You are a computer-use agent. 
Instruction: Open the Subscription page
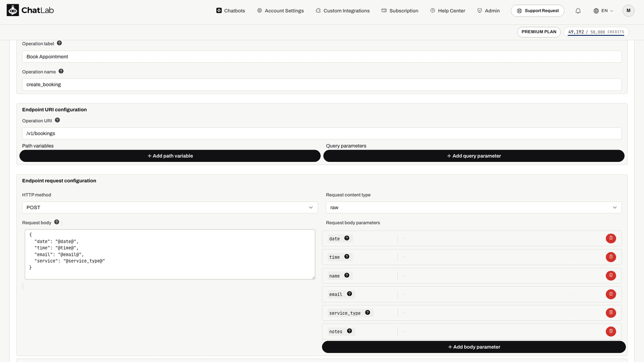pos(400,11)
